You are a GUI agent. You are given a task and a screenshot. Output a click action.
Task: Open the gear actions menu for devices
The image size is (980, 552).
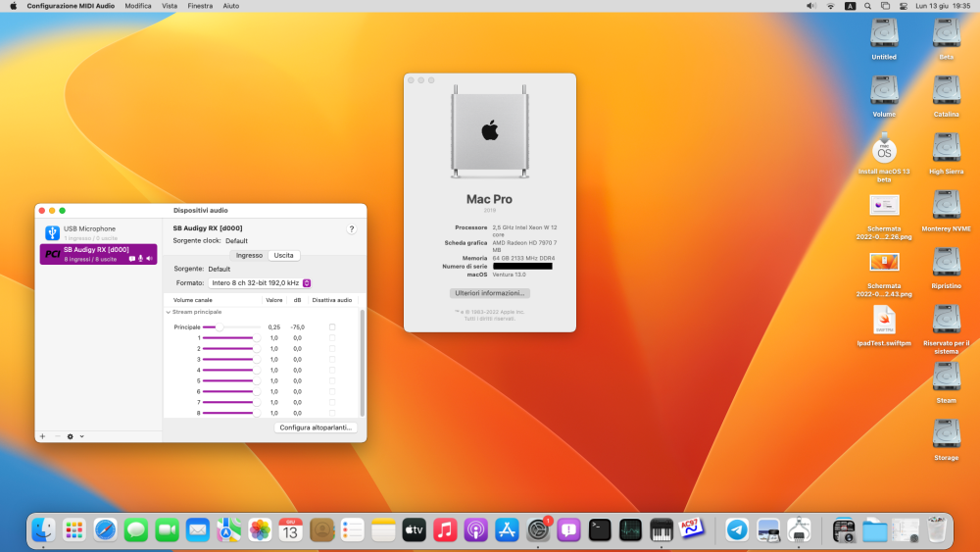click(x=70, y=436)
